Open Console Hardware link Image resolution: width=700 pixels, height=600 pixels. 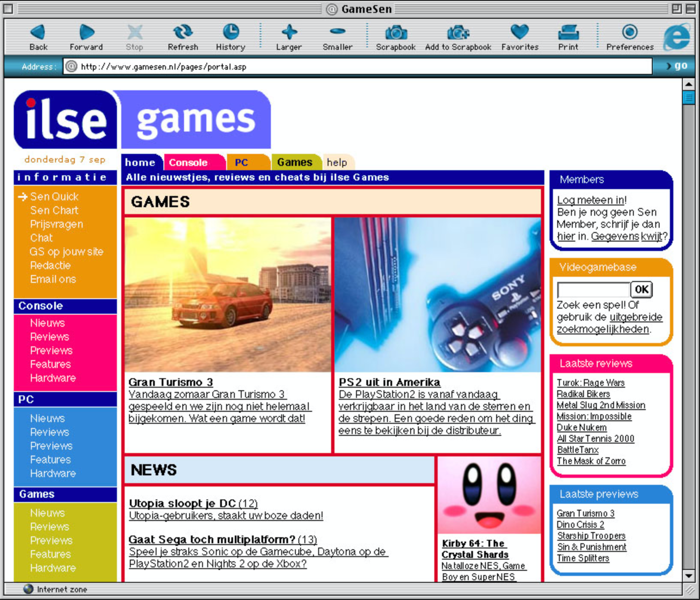tap(53, 378)
